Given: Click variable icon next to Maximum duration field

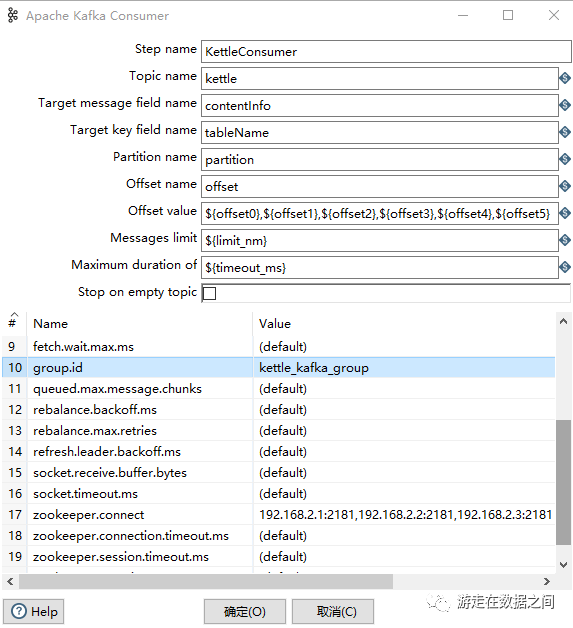Looking at the screenshot, I should (x=565, y=267).
